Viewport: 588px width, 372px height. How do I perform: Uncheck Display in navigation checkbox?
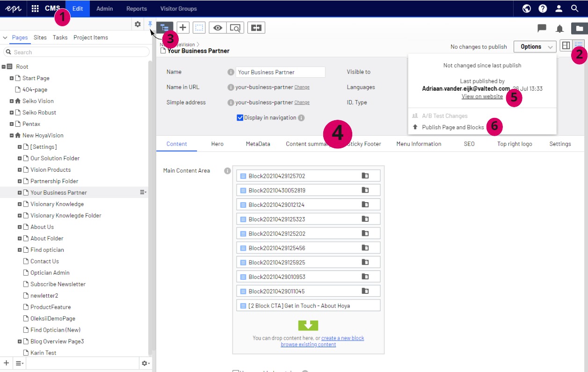pyautogui.click(x=240, y=118)
